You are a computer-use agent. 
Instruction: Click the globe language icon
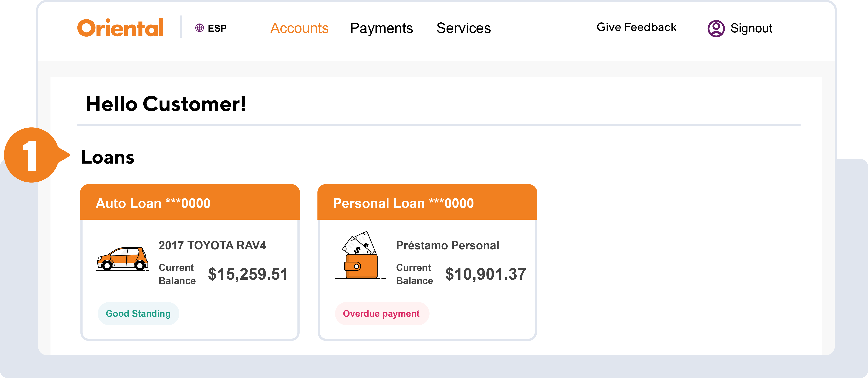point(200,28)
